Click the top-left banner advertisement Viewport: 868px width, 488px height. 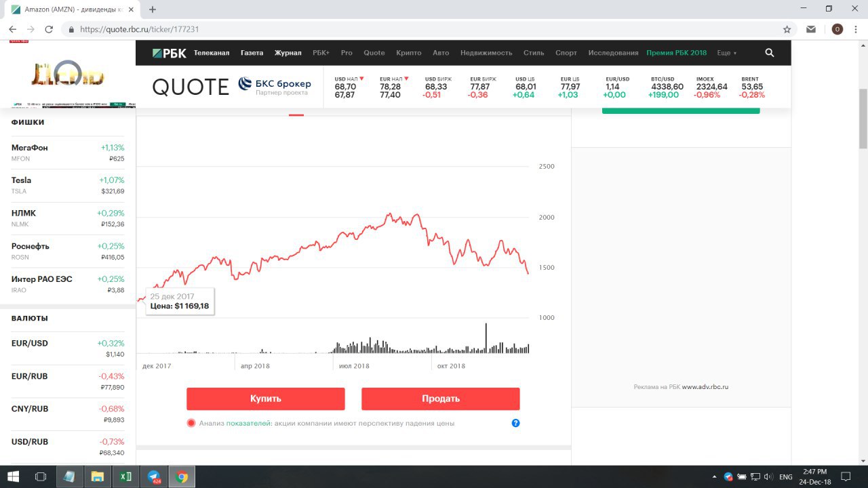[x=68, y=74]
